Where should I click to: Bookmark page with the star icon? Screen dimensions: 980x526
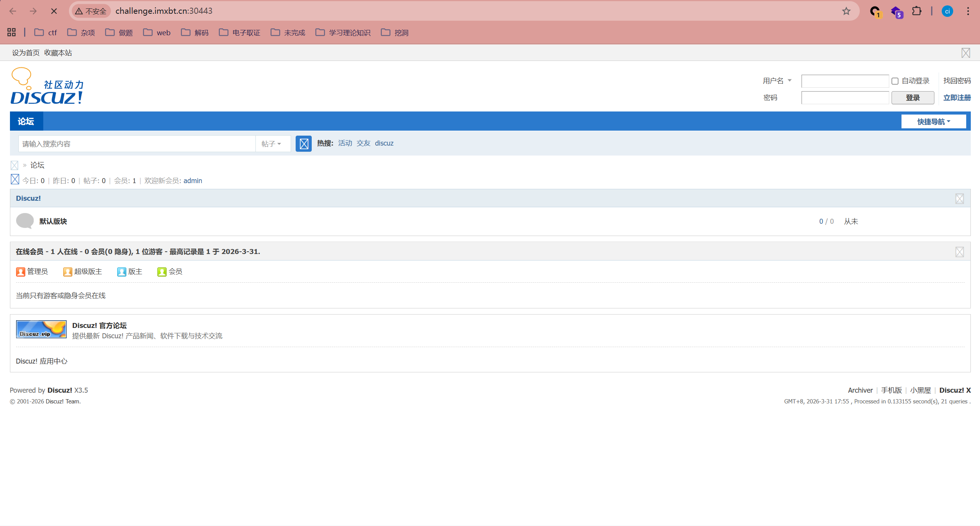point(846,11)
